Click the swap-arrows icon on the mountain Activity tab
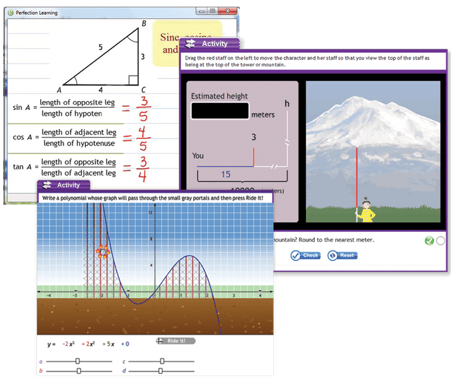Screen dimensions: 451x379 point(190,44)
